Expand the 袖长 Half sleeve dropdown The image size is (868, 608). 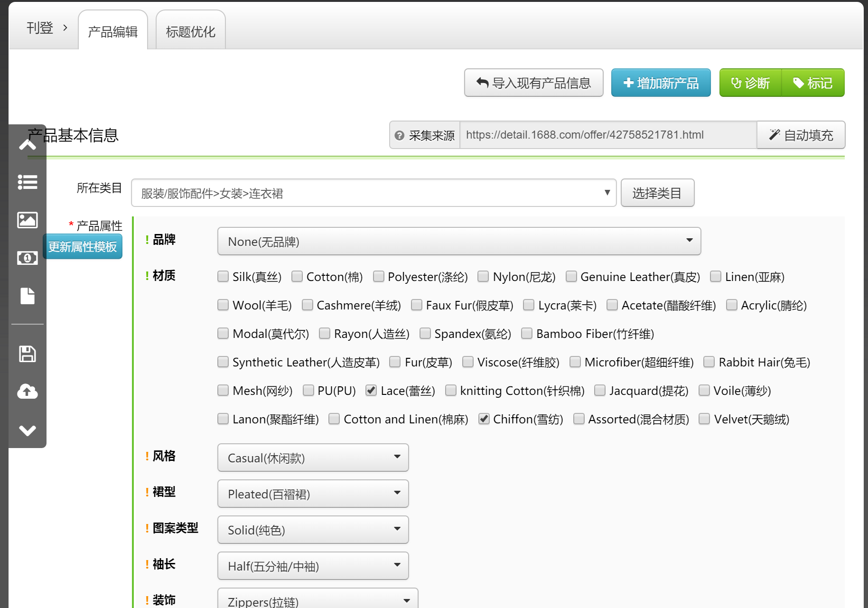tap(313, 566)
